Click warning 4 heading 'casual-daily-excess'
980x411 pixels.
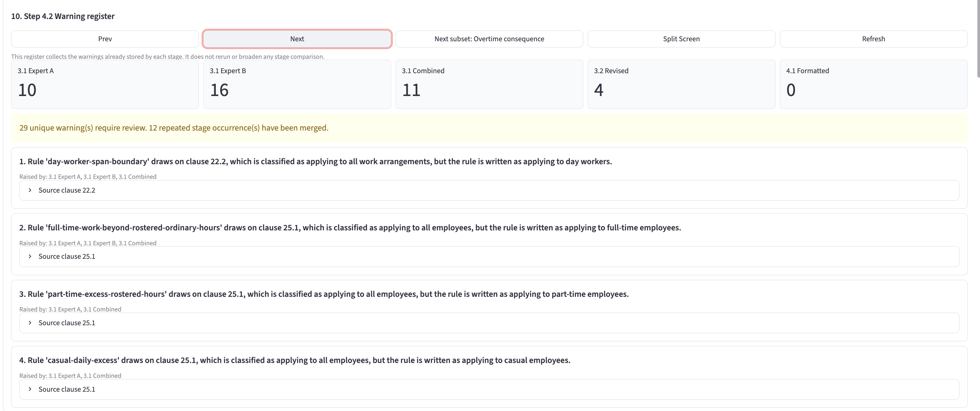(295, 360)
